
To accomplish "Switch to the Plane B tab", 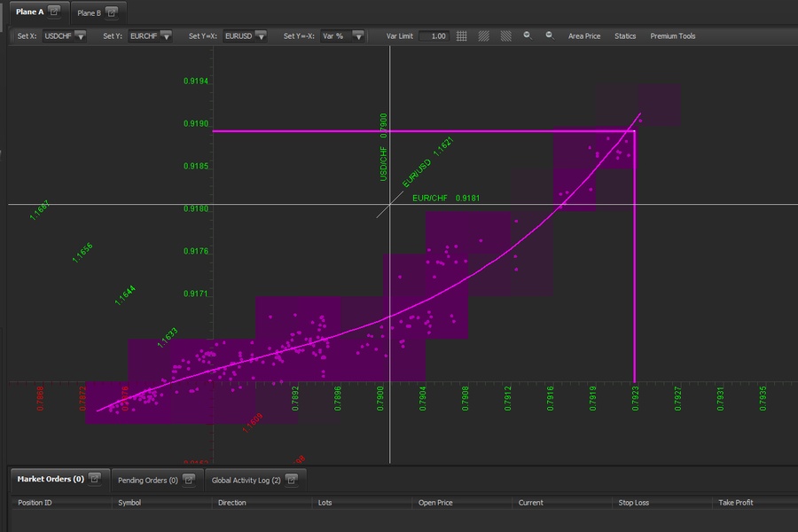I will (89, 13).
